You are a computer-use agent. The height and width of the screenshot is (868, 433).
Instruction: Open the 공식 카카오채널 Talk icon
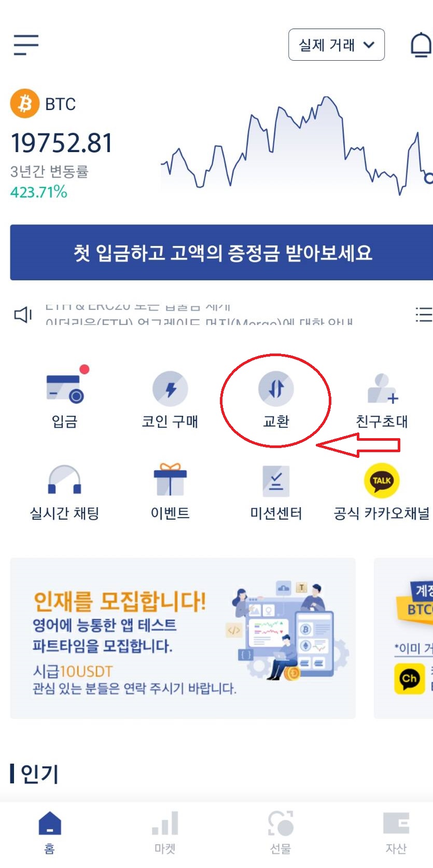tap(382, 480)
